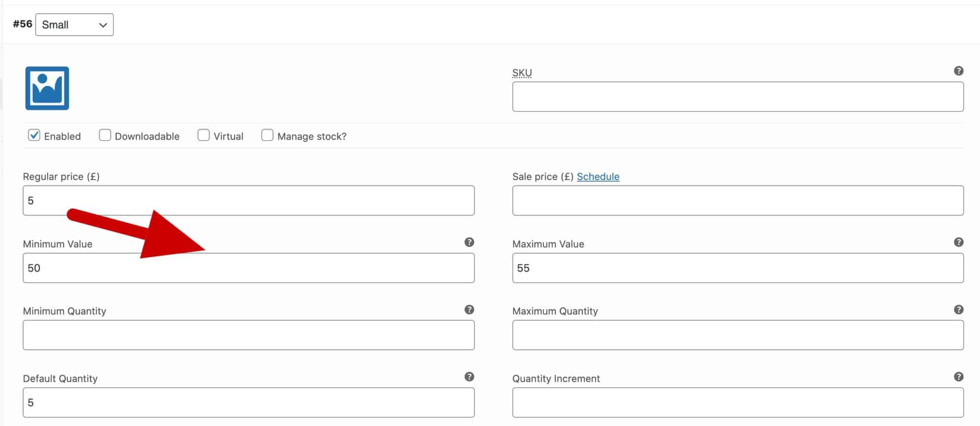Open the SKU help tooltip icon

click(959, 70)
